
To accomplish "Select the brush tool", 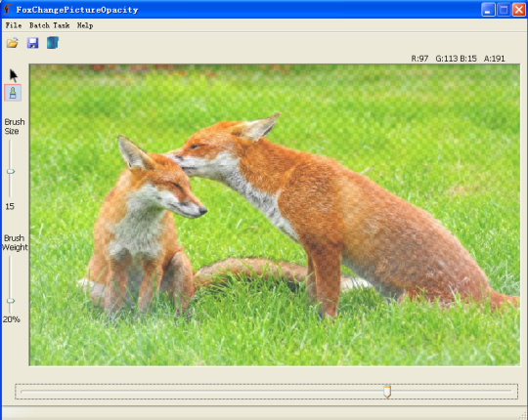I will [x=13, y=93].
